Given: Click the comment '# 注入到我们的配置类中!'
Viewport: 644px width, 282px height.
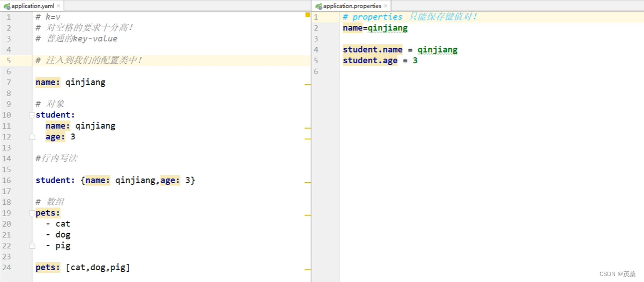Looking at the screenshot, I should click(89, 60).
